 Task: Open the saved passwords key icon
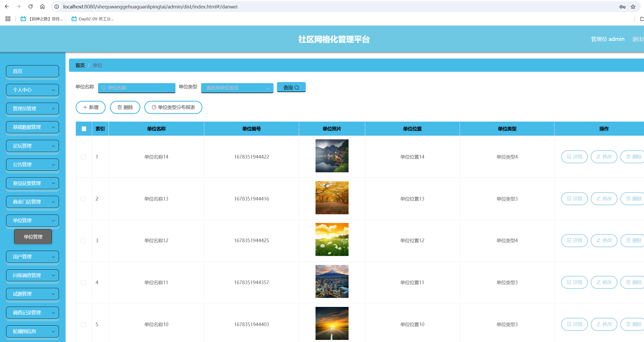coord(622,7)
